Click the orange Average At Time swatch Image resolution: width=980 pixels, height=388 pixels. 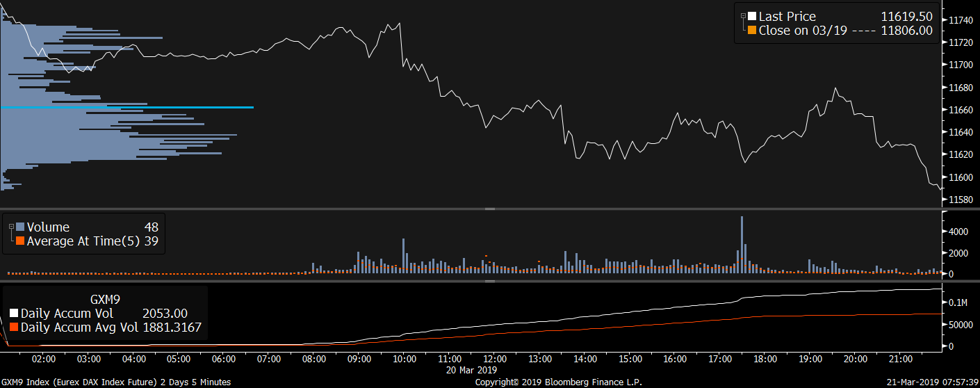pyautogui.click(x=20, y=241)
